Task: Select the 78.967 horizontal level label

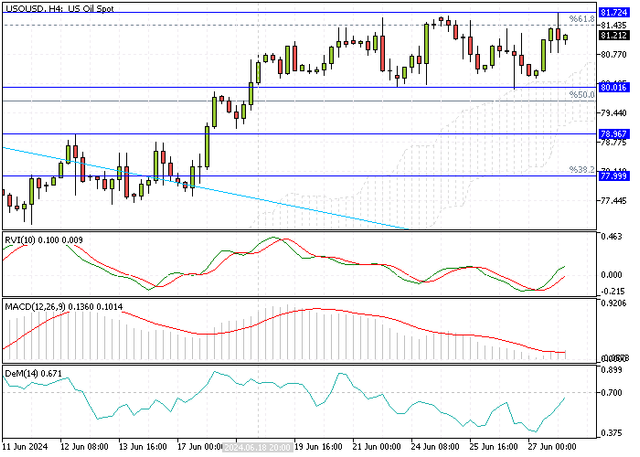Action: pyautogui.click(x=613, y=134)
